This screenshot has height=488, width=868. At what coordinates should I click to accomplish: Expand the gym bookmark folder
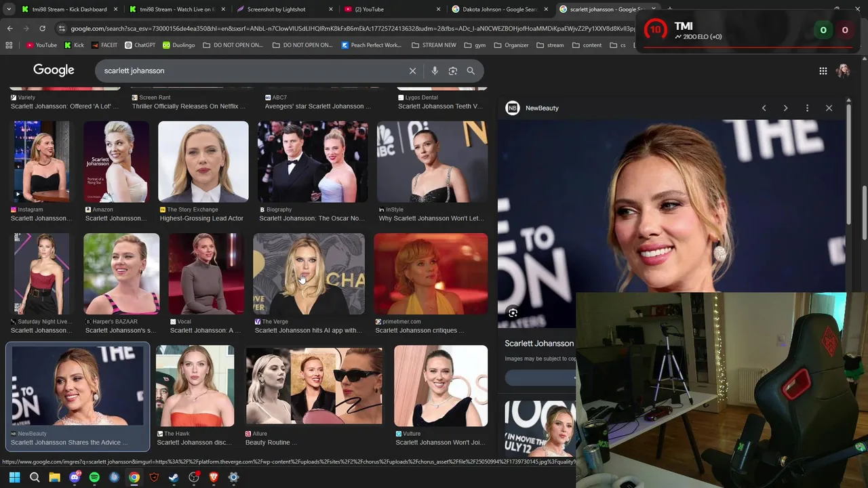coord(475,45)
